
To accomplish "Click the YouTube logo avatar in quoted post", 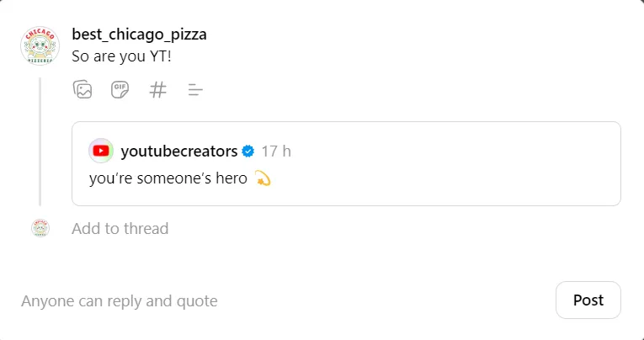I will click(x=101, y=151).
